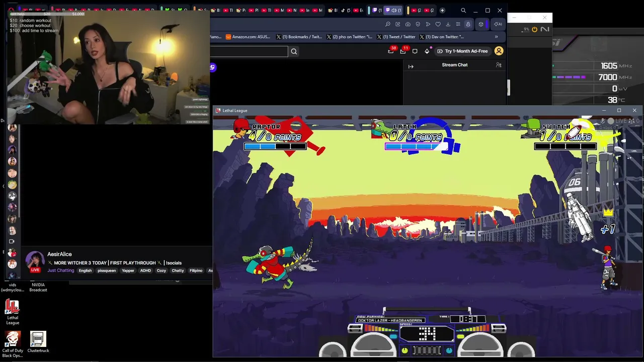644x362 pixels.
Task: Select the Clustertruck desktop shortcut
Action: (38, 342)
